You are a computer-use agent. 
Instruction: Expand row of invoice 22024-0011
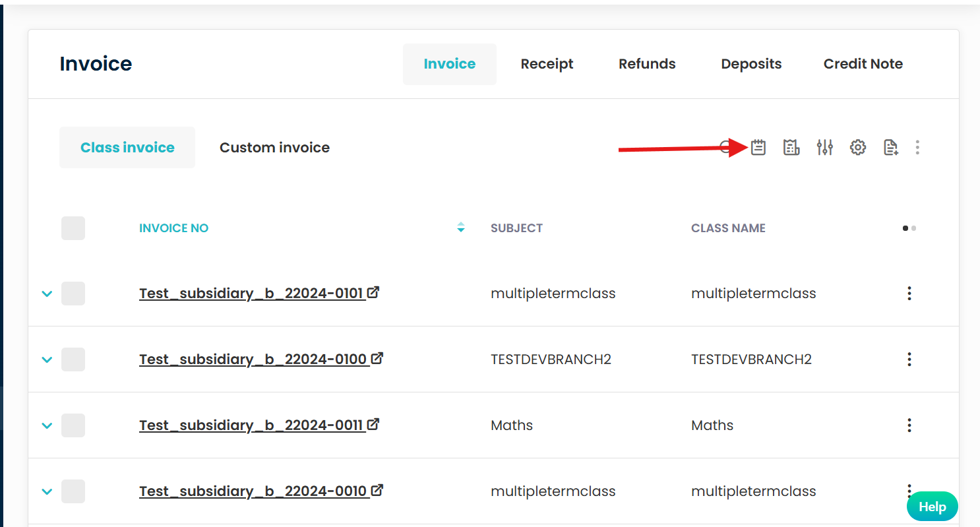47,425
